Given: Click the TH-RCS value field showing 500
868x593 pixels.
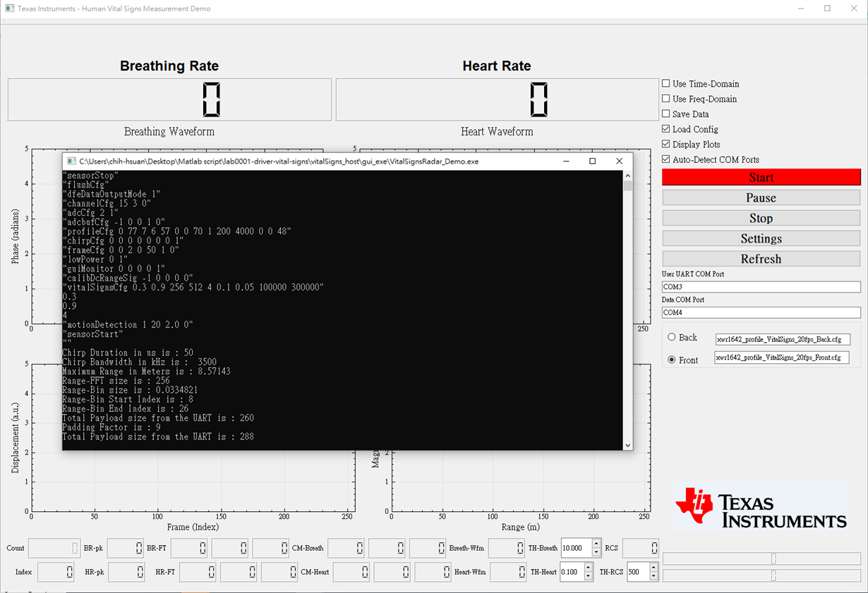Looking at the screenshot, I should click(638, 572).
